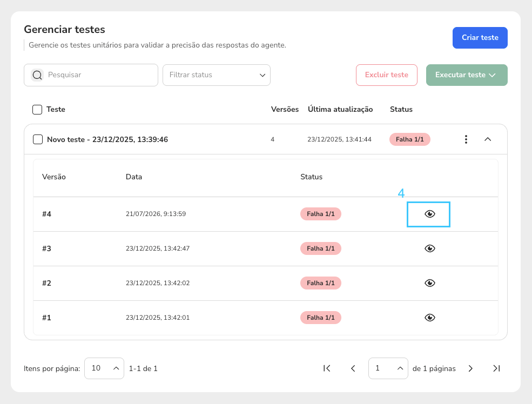This screenshot has width=532, height=404.
Task: Click the Criar teste button
Action: tap(480, 38)
